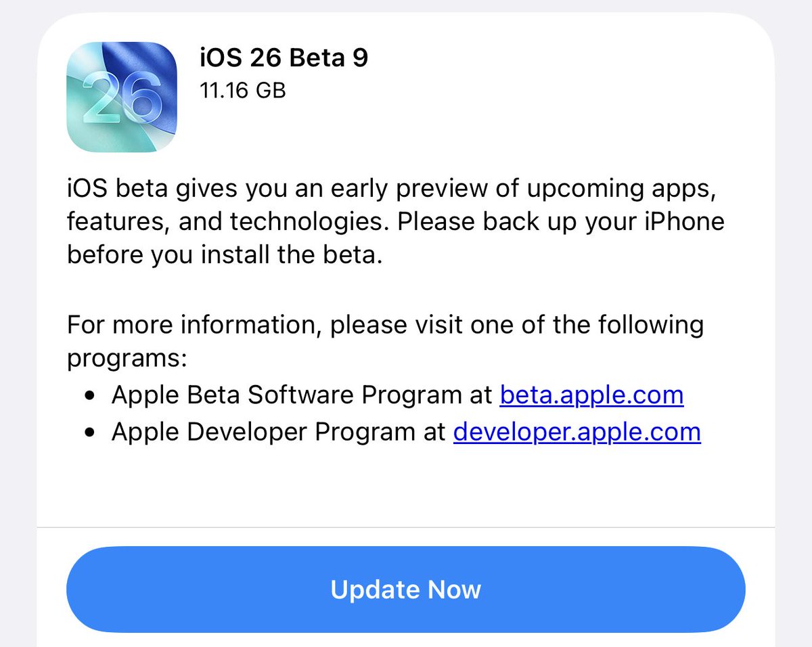Tap the divider line above Update Now

click(406, 527)
